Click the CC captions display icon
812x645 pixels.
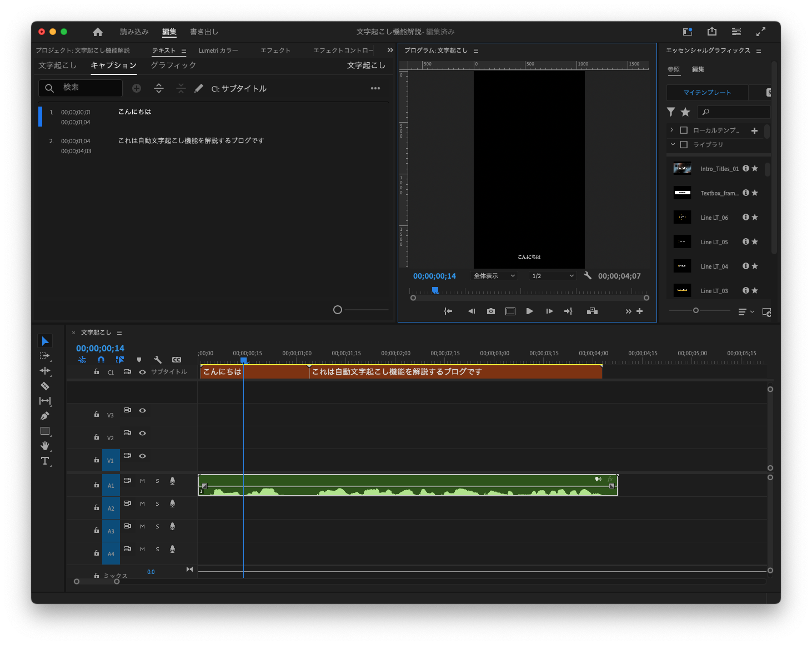point(177,360)
